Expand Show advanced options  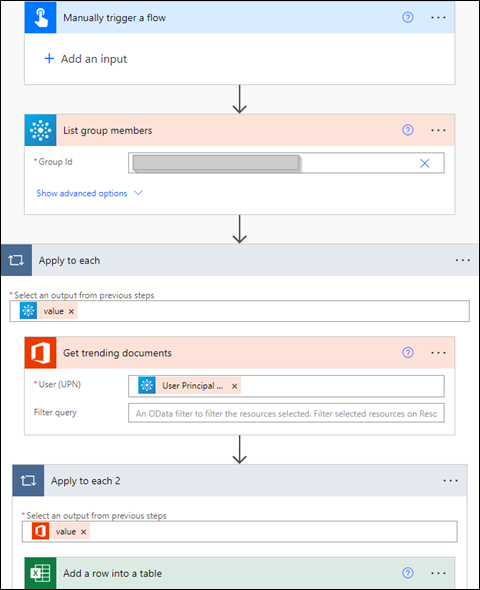point(90,193)
